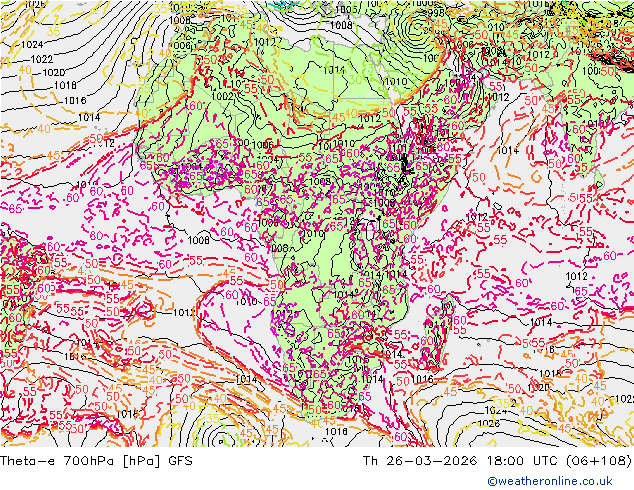This screenshot has height=490, width=634.
Task: Click the 1028 isobar label at bottom right
Action: point(488,423)
